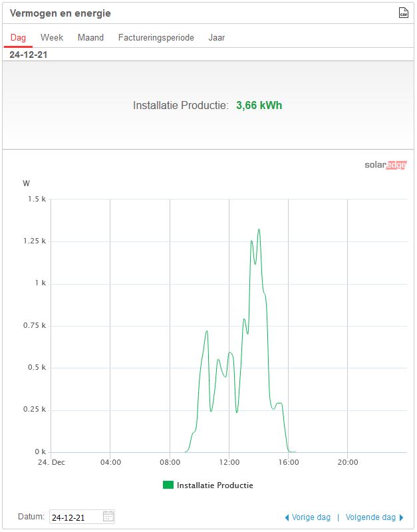This screenshot has width=417, height=532.
Task: Go to Volgende dag
Action: coord(370,517)
